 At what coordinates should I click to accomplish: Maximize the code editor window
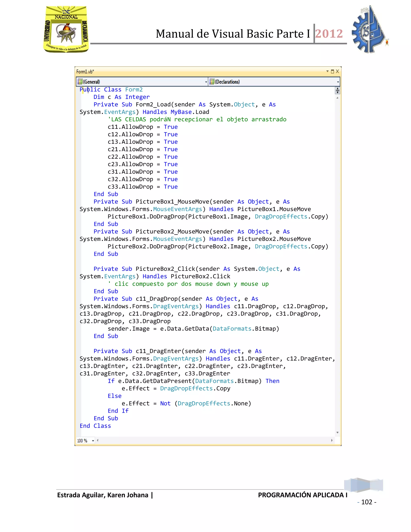click(332, 72)
